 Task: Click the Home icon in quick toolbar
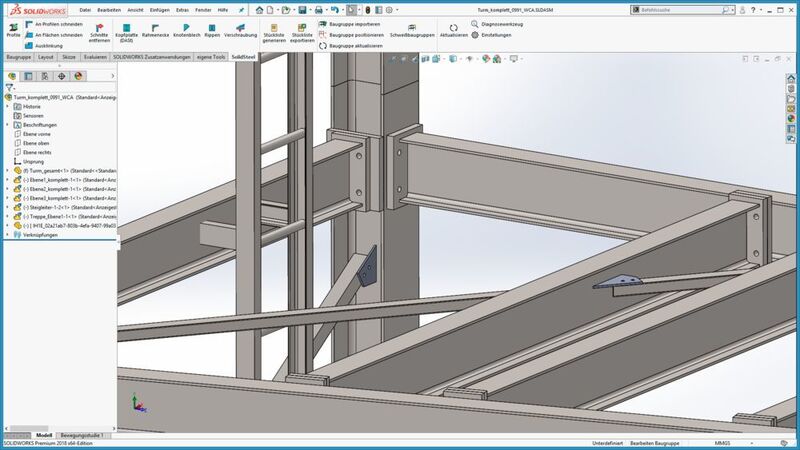pyautogui.click(x=259, y=10)
